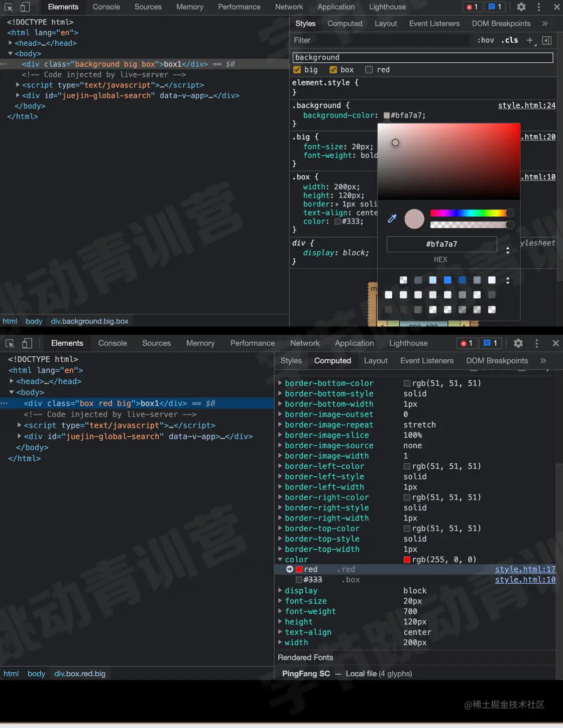The image size is (563, 728).
Task: Switch palette using arrows beside swatch rows
Action: tap(508, 280)
